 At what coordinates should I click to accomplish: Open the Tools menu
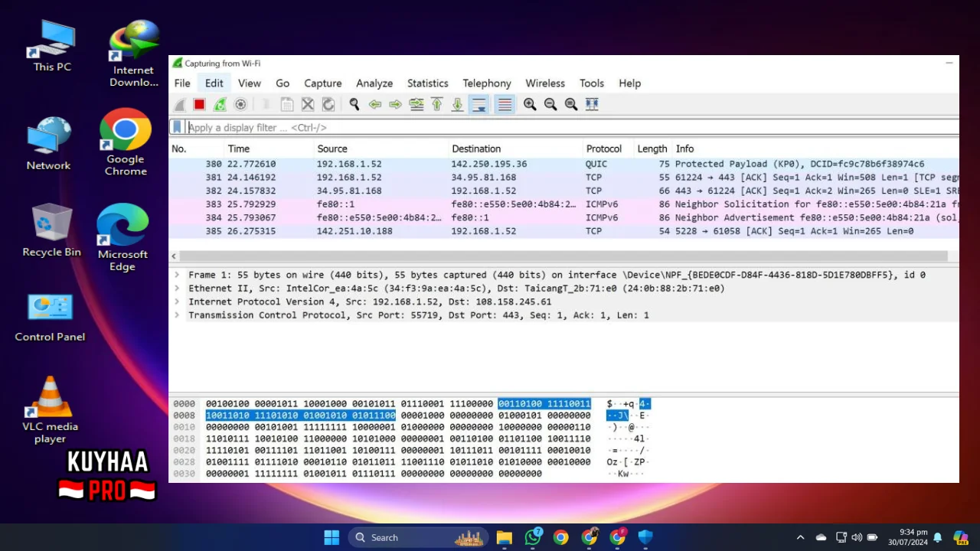coord(592,83)
